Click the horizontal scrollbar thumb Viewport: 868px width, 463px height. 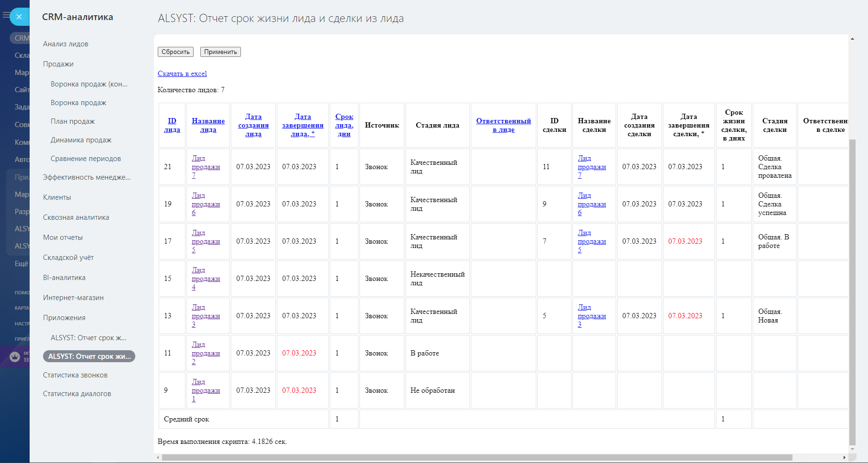pyautogui.click(x=477, y=457)
